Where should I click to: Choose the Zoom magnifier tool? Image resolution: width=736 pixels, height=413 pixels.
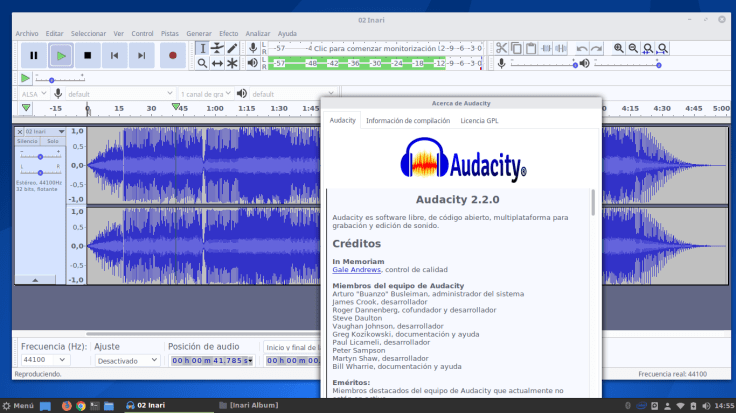tap(202, 63)
